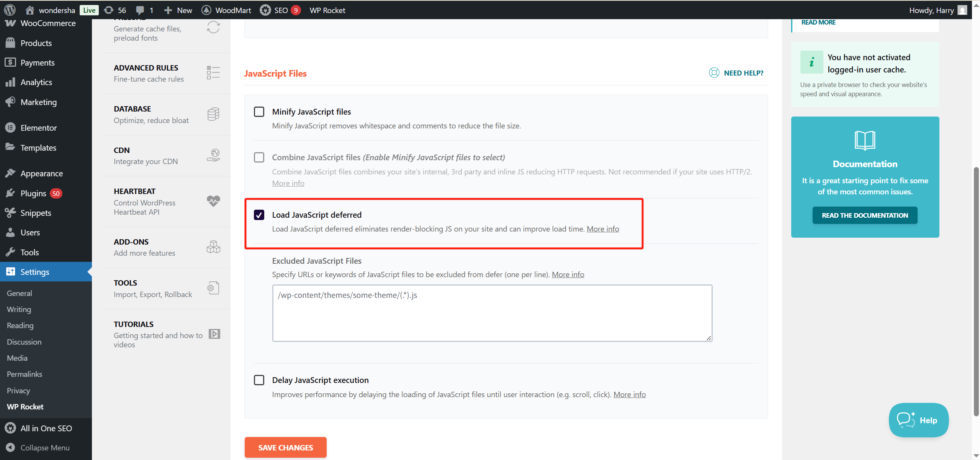
Task: Click the WoodMart icon in the admin bar
Action: tap(206, 10)
